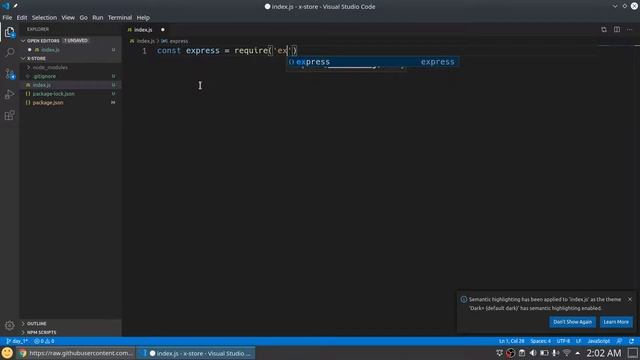Open the Edit menu
640x360 pixels.
tap(22, 18)
